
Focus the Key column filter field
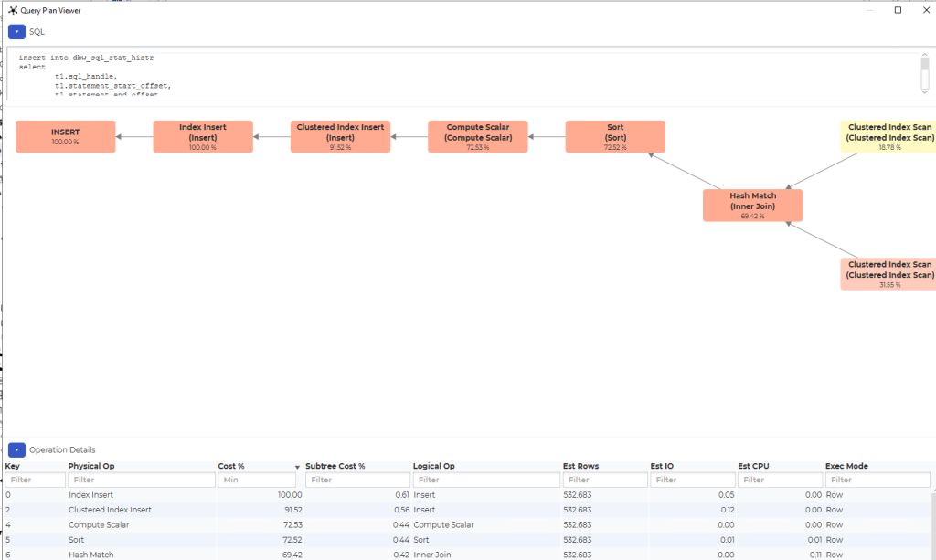pos(36,480)
